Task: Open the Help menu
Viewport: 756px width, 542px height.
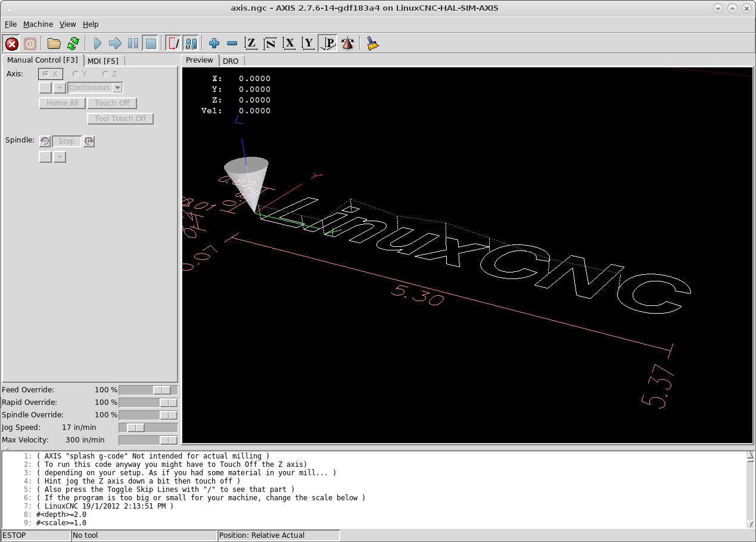Action: pyautogui.click(x=91, y=24)
